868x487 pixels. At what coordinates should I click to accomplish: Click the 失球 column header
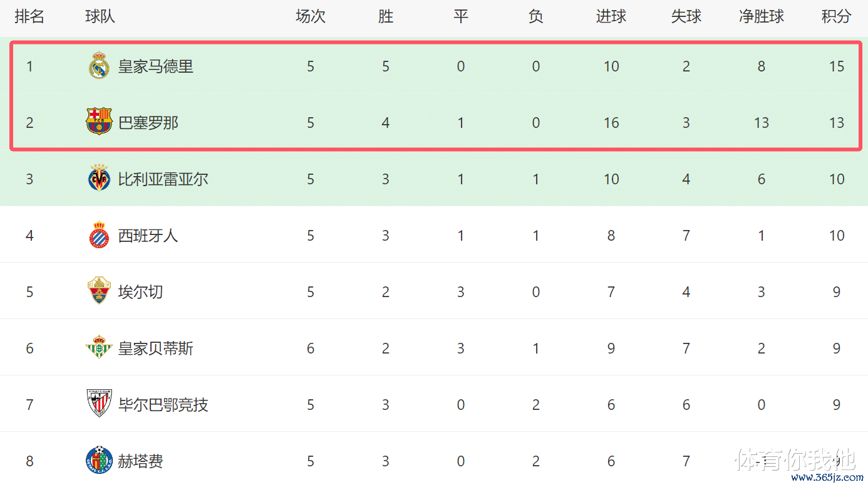pyautogui.click(x=686, y=17)
